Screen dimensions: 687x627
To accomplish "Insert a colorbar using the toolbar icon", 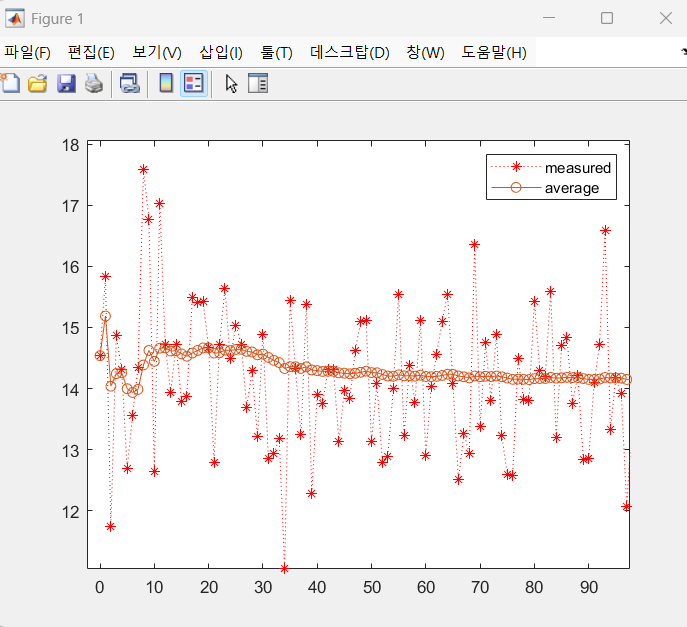I will 166,83.
